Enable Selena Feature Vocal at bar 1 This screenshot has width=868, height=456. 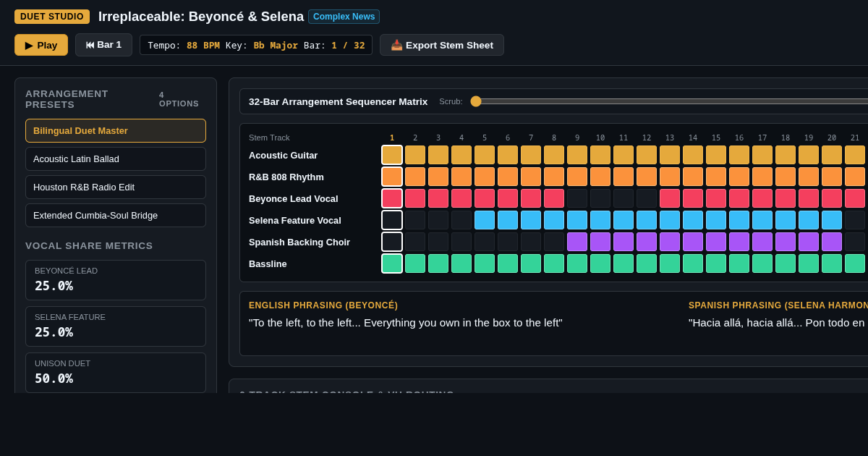point(392,220)
